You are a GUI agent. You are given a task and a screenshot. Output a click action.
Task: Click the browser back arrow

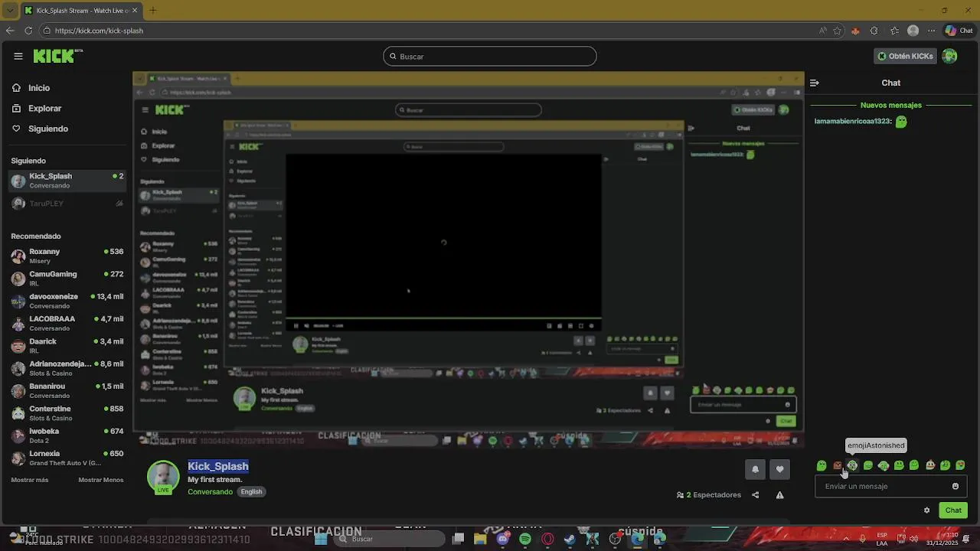(10, 31)
